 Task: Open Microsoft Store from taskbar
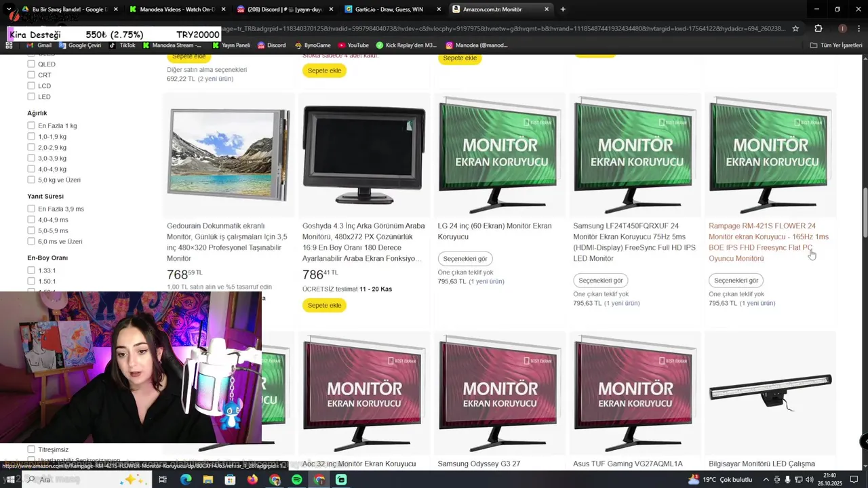point(230,479)
